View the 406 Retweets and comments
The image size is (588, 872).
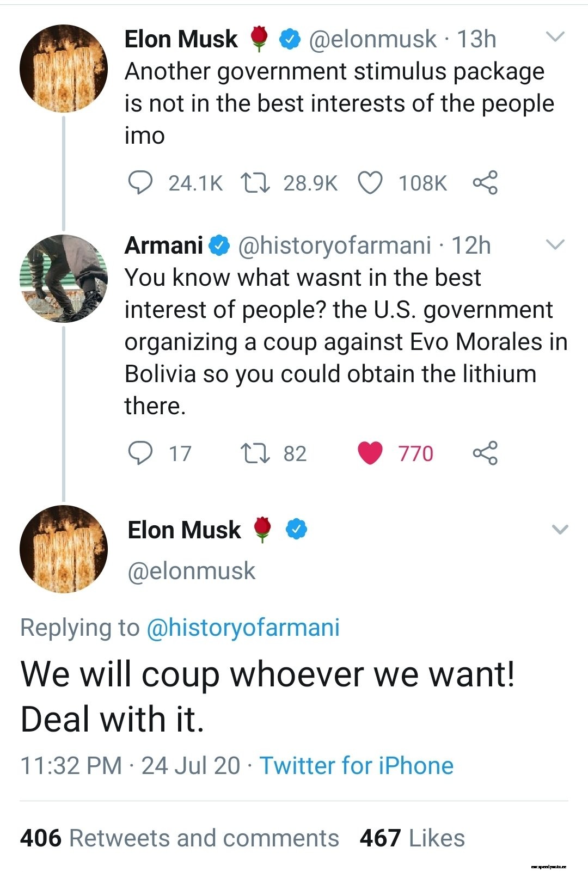[x=179, y=838]
